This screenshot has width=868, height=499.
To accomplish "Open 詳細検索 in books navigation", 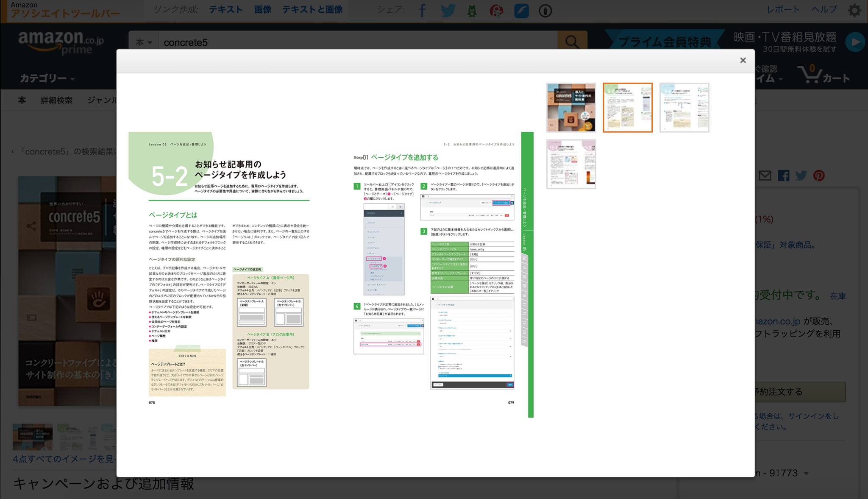I will [56, 100].
